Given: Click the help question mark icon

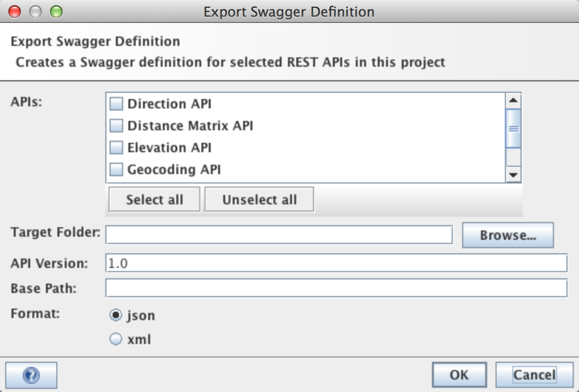Looking at the screenshot, I should tap(31, 375).
